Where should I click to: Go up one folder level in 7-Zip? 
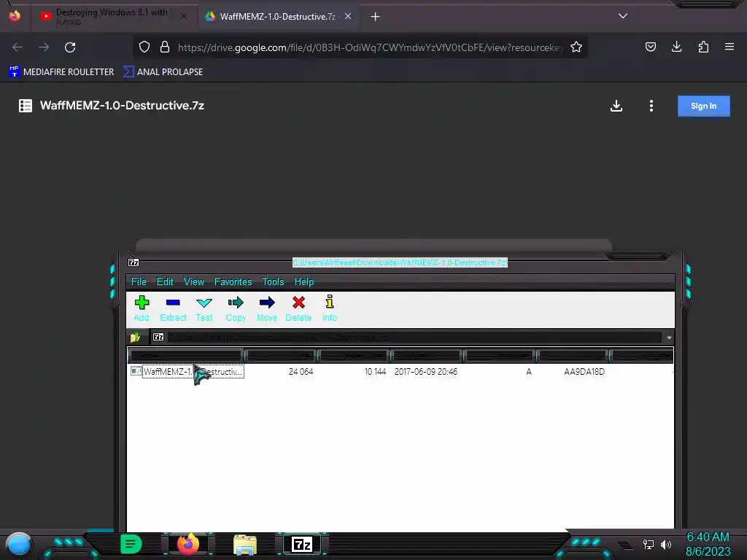(135, 337)
